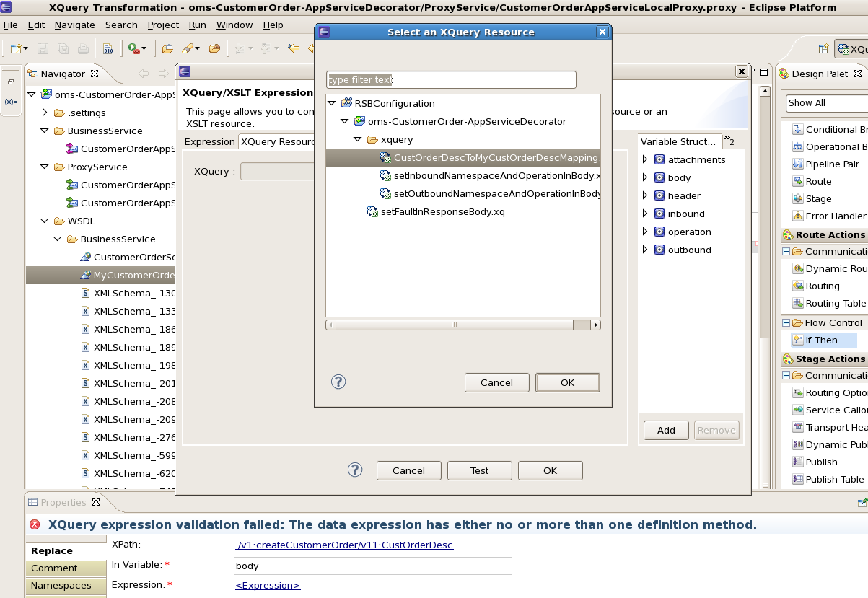Collapse the oms-CustomerOrder-AppServiceDecorator node in dialog

pos(345,121)
